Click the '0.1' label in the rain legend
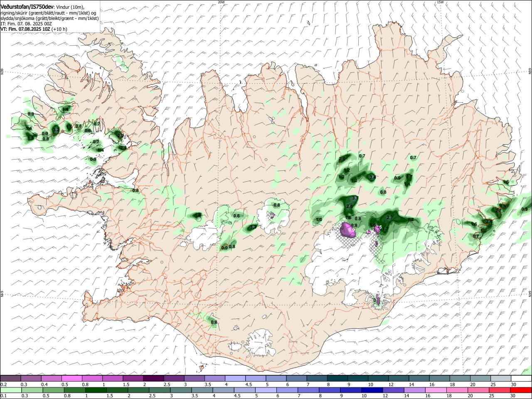This screenshot has height=399, width=532. 3,396
